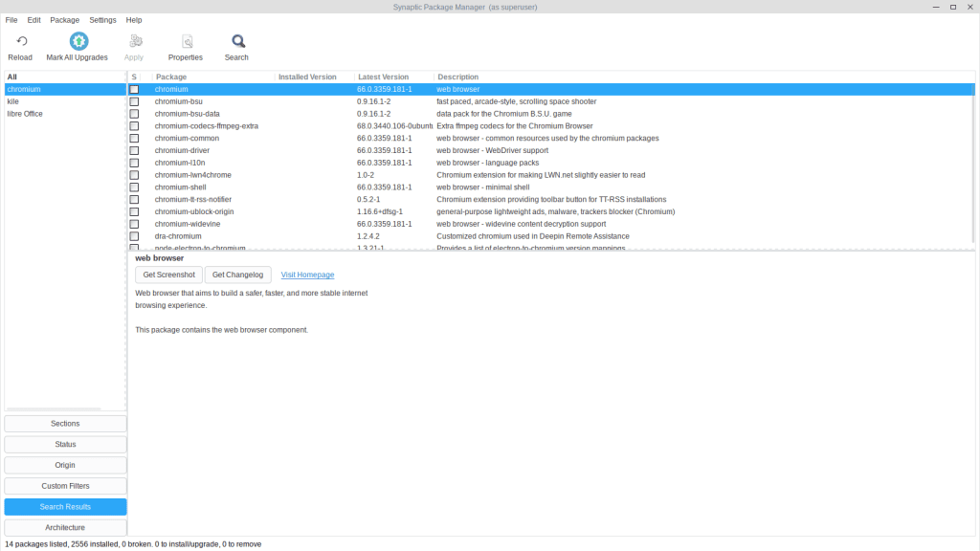Click the status bar package count text

[133, 544]
